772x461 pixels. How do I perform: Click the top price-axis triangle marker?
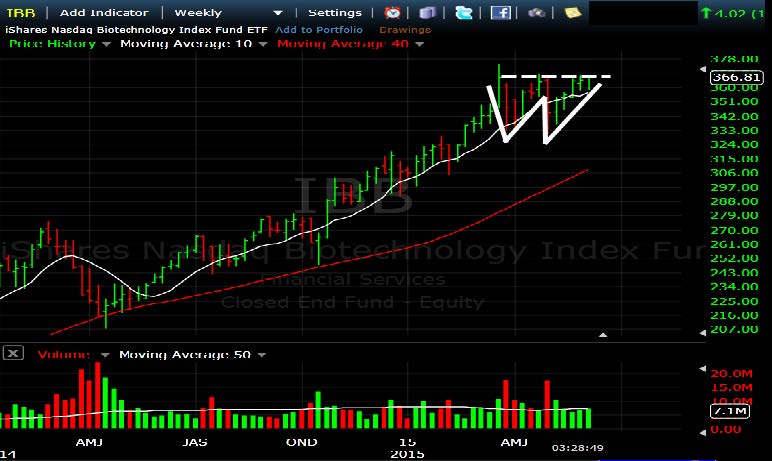[703, 69]
